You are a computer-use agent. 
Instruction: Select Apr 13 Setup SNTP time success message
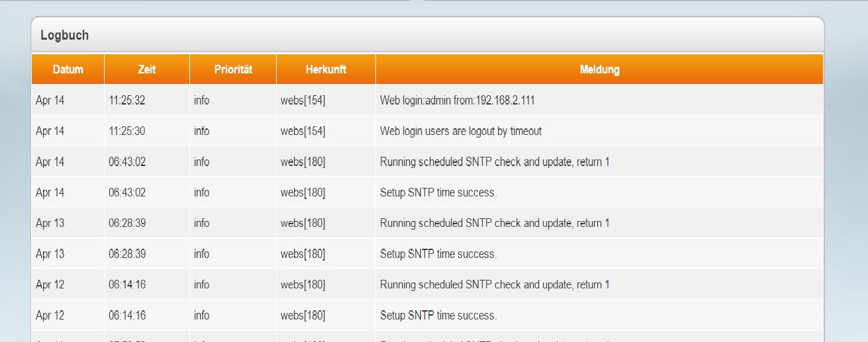click(438, 254)
